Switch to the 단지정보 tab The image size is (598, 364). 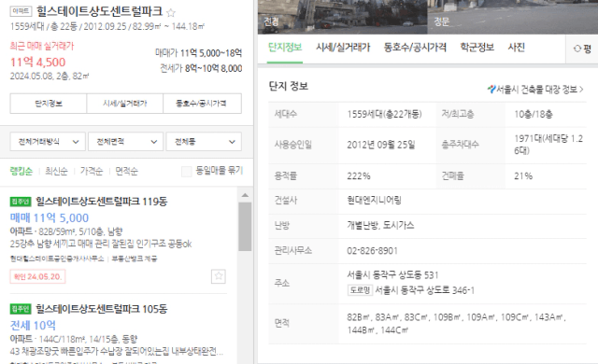[285, 48]
